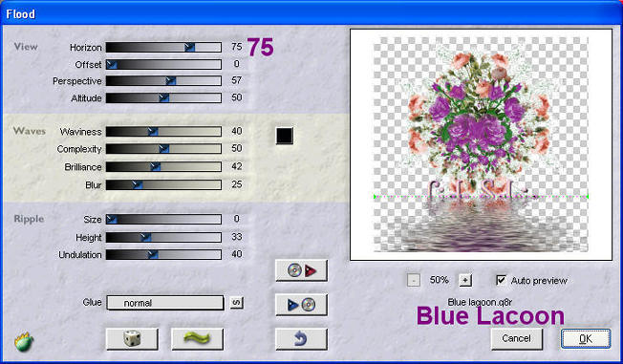Image resolution: width=623 pixels, height=364 pixels.
Task: Click the save preset disc-to-arrow button
Action: click(301, 270)
